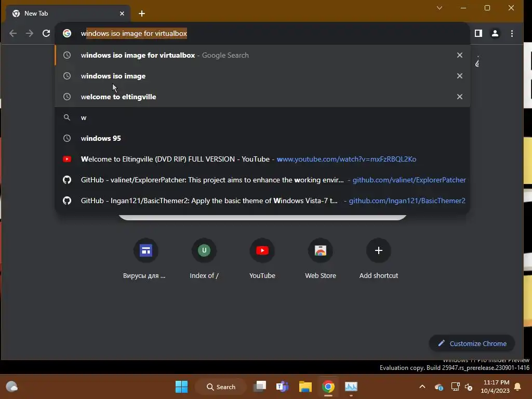Select the single letter 'w' search suggestion
This screenshot has width=532, height=399.
point(262,117)
